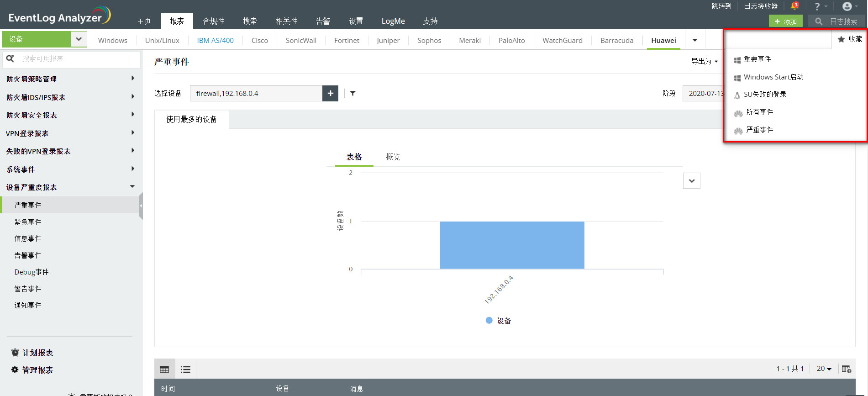868x396 pixels.
Task: Click the Huawei icon beside 所有事件
Action: [x=738, y=113]
